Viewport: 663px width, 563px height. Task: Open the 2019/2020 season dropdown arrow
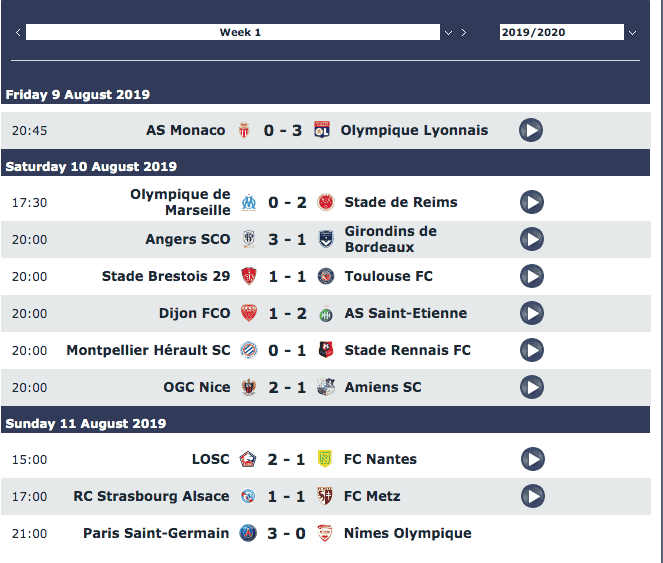point(632,33)
